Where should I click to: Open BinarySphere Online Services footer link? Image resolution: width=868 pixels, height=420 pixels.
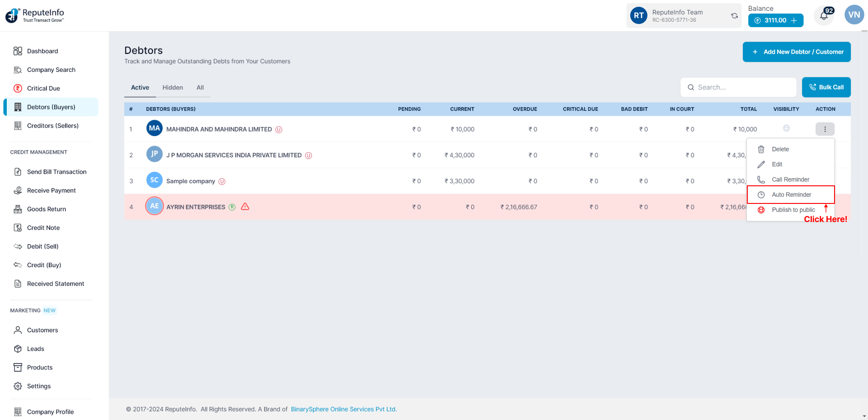[x=344, y=409]
